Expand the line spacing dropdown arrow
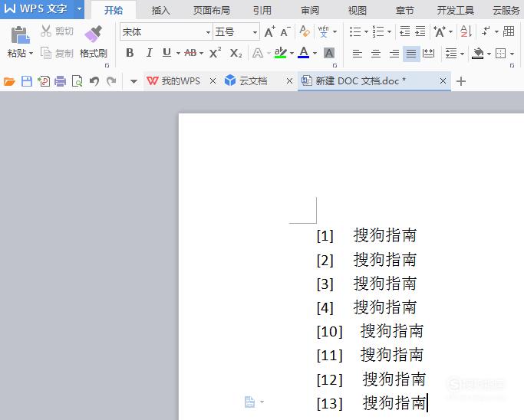The height and width of the screenshot is (420, 524). pos(462,54)
